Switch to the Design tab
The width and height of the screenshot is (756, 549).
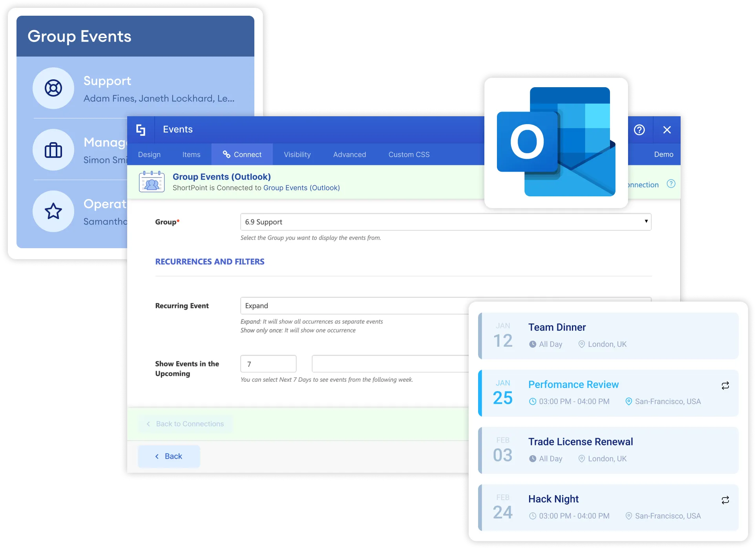pyautogui.click(x=149, y=154)
